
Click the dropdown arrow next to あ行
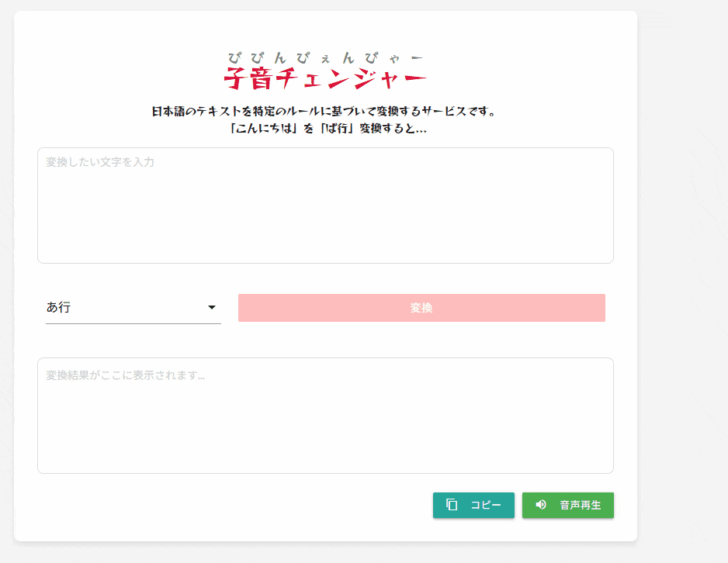[212, 307]
